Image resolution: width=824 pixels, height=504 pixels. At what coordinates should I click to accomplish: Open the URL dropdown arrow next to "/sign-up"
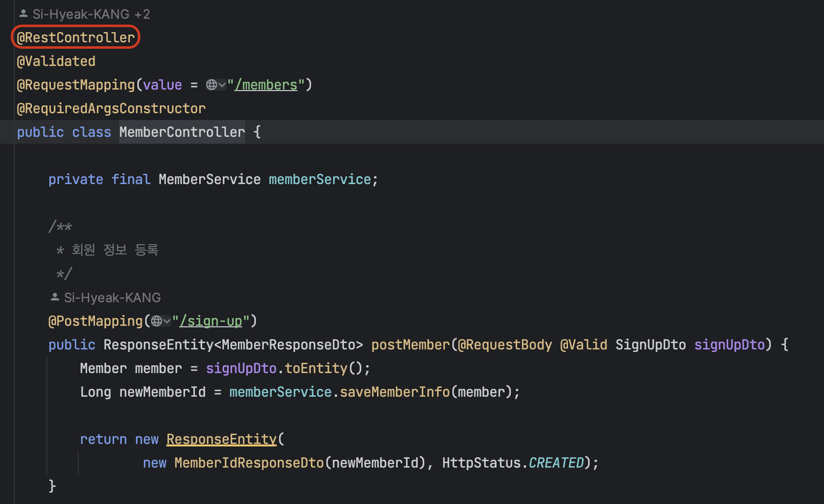click(167, 321)
